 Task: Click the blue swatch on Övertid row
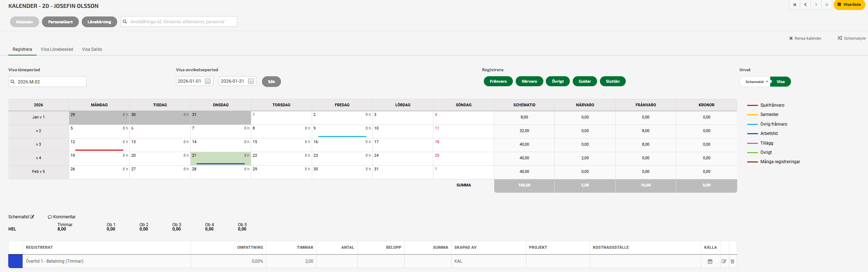[15, 261]
